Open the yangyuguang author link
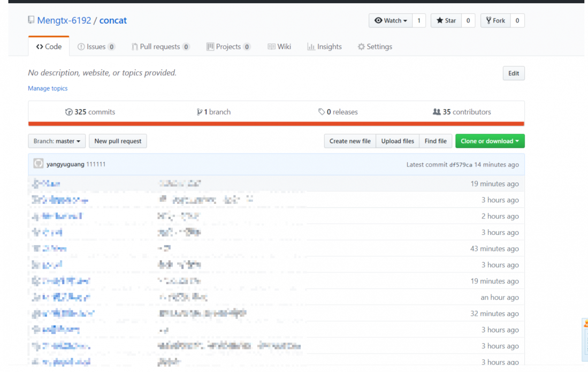The height and width of the screenshot is (372, 588). (65, 164)
